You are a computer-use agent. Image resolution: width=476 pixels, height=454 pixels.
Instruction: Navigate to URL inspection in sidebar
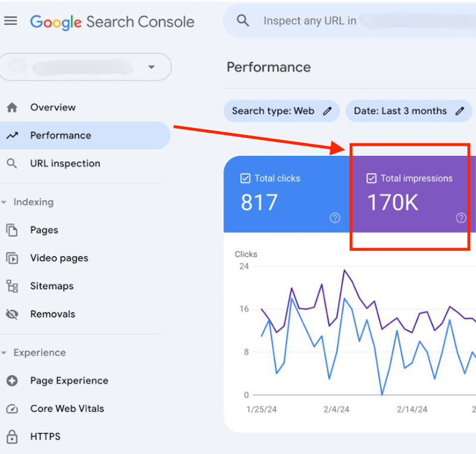[x=65, y=164]
